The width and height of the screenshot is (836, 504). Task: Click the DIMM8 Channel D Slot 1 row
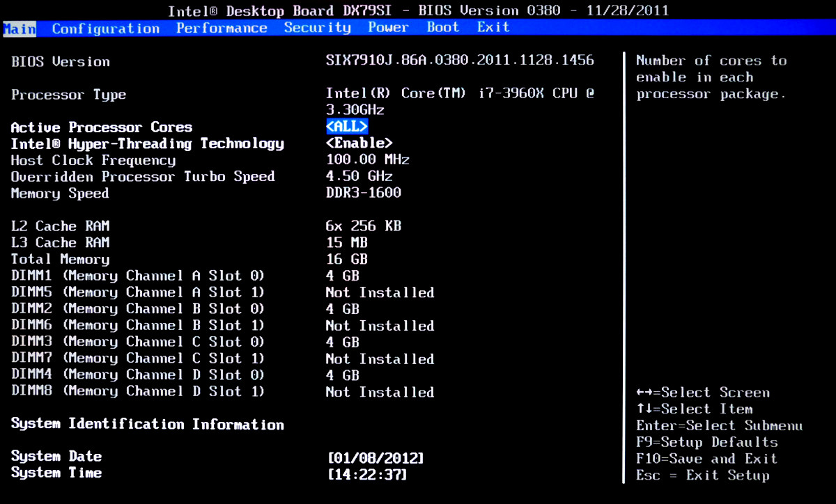pyautogui.click(x=223, y=392)
